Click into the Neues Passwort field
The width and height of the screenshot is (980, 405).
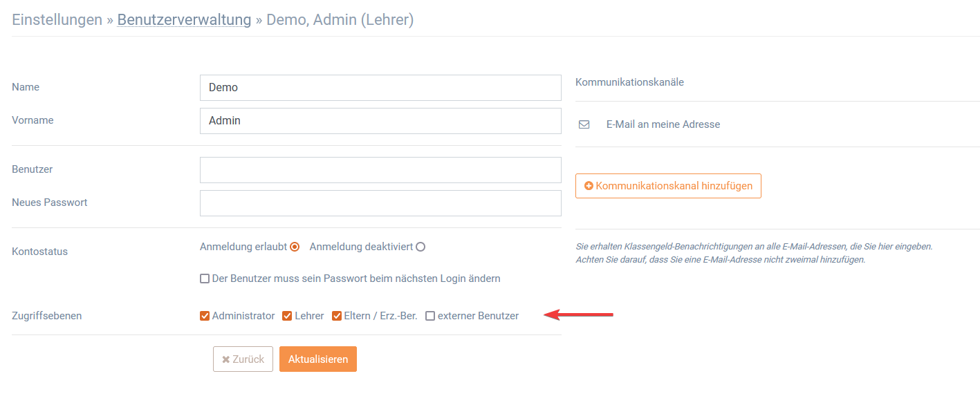tap(380, 203)
